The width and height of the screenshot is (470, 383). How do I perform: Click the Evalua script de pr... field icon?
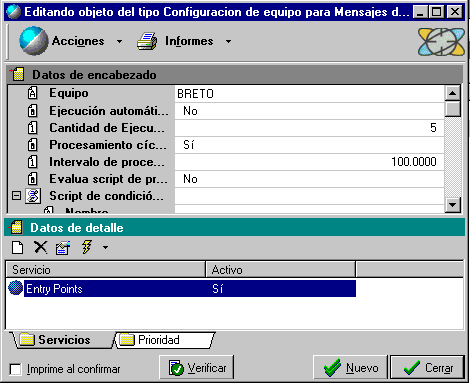(x=32, y=179)
